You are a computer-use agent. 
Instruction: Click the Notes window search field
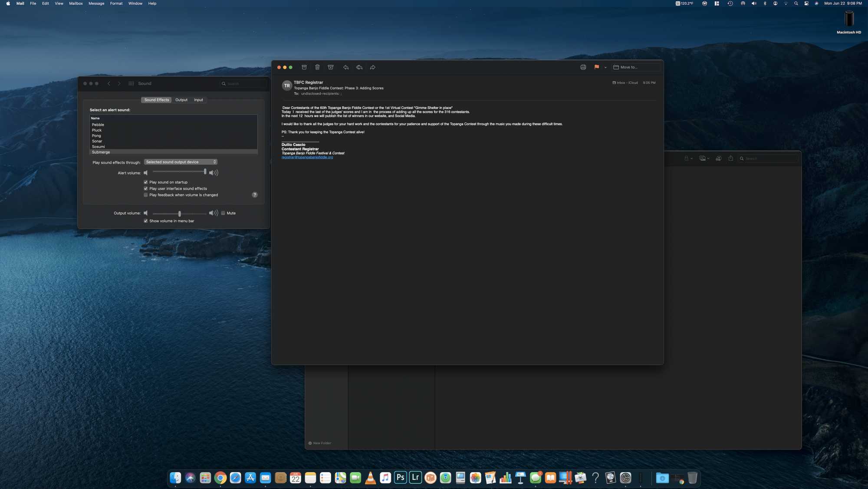coord(768,159)
